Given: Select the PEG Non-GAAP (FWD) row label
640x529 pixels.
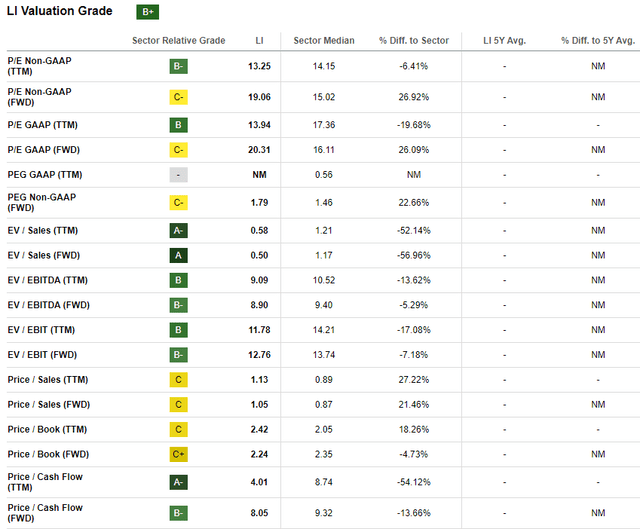Looking at the screenshot, I should pyautogui.click(x=42, y=202).
